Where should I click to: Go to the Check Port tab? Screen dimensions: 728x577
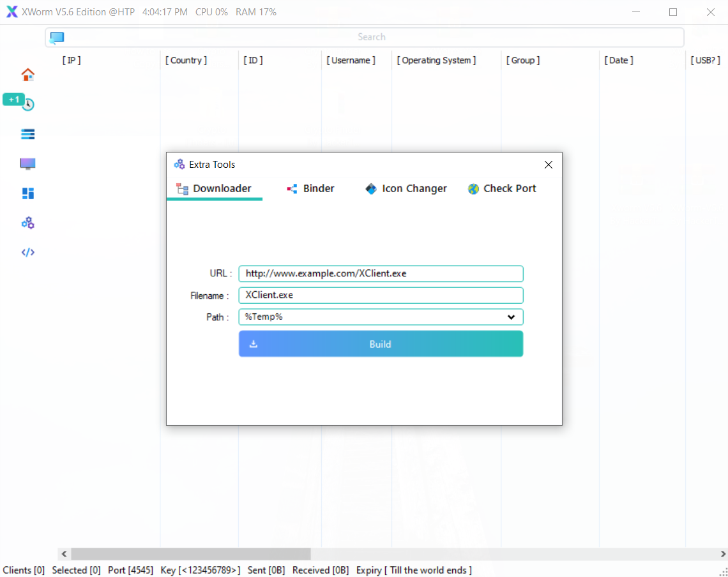point(502,189)
